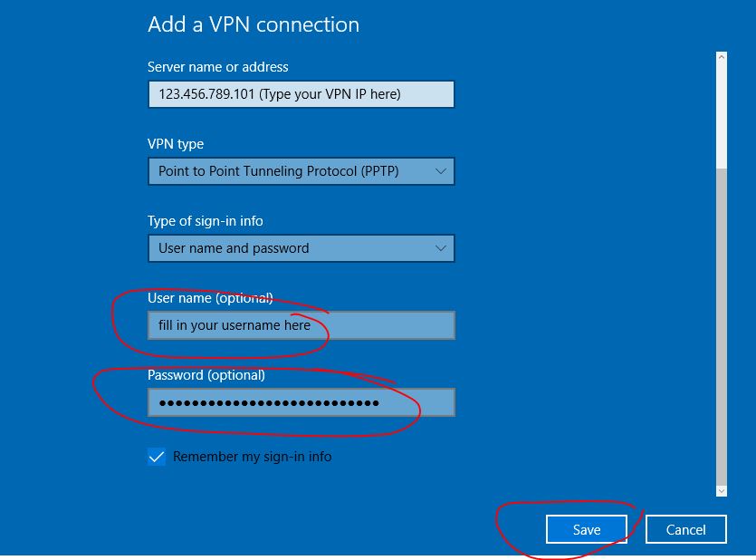This screenshot has width=756, height=560.
Task: Click the User name and password option text
Action: (x=234, y=248)
